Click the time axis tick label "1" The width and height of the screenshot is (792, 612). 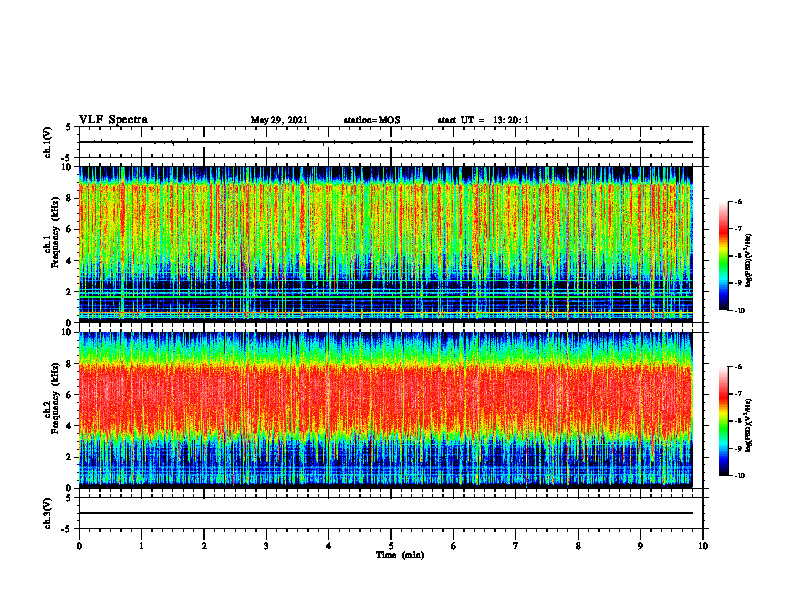(141, 546)
